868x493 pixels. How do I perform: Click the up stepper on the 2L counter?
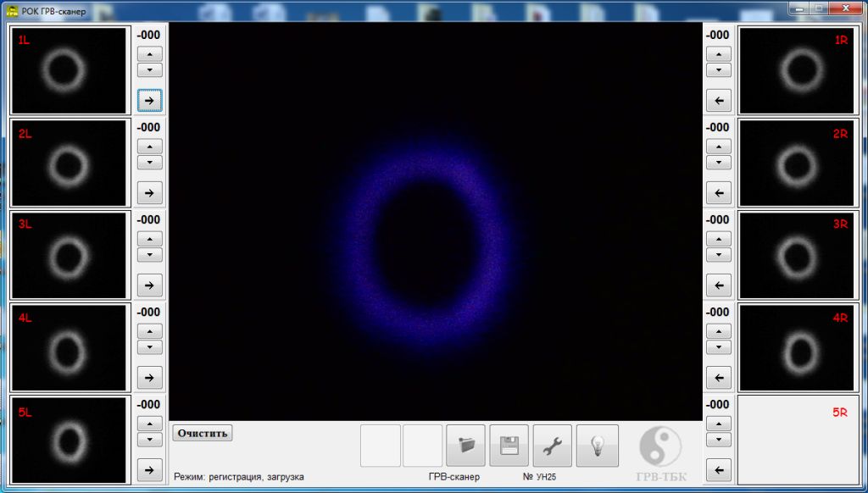click(149, 146)
